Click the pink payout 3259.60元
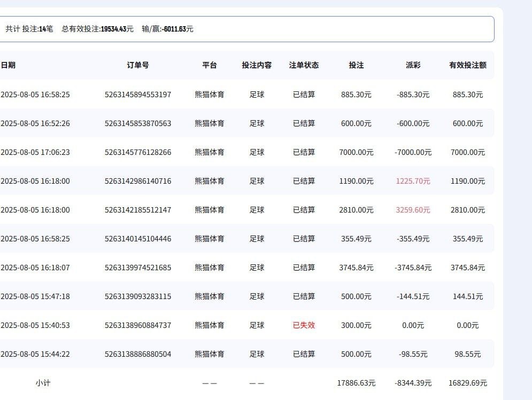The height and width of the screenshot is (400, 532). (x=413, y=210)
